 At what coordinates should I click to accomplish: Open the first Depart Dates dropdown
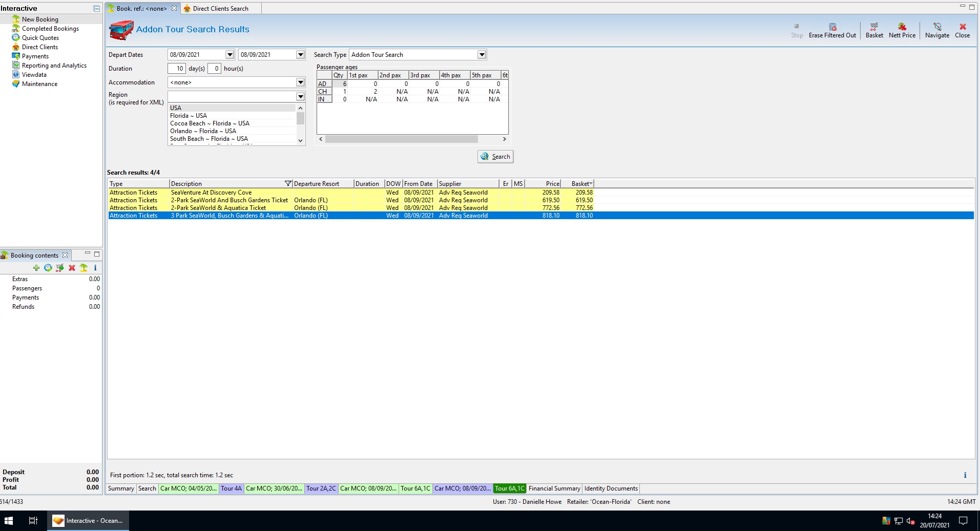pos(230,55)
